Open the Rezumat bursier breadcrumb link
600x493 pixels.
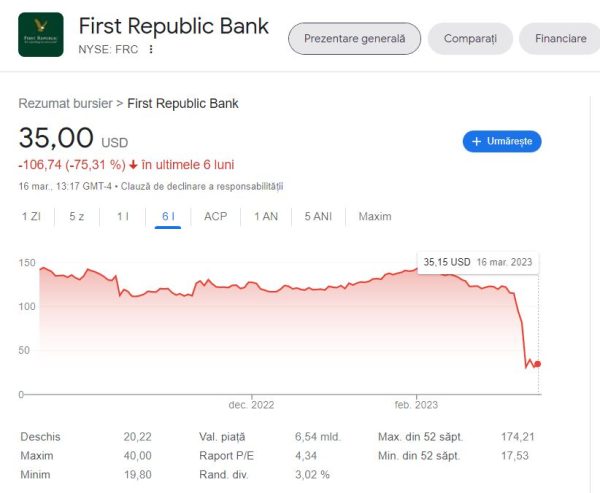tap(65, 104)
